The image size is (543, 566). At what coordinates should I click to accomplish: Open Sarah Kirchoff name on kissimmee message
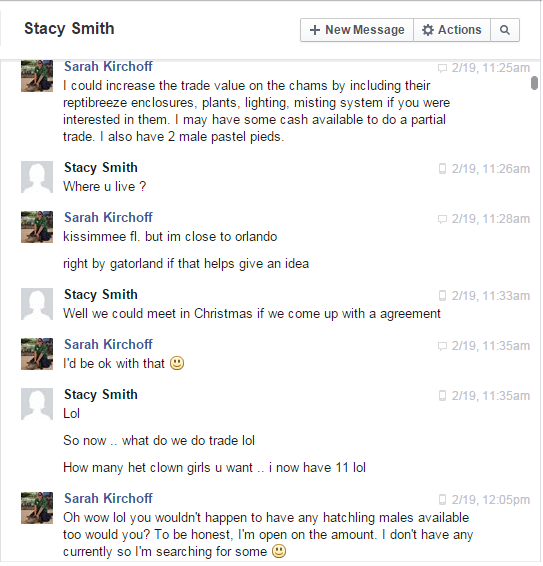(108, 217)
